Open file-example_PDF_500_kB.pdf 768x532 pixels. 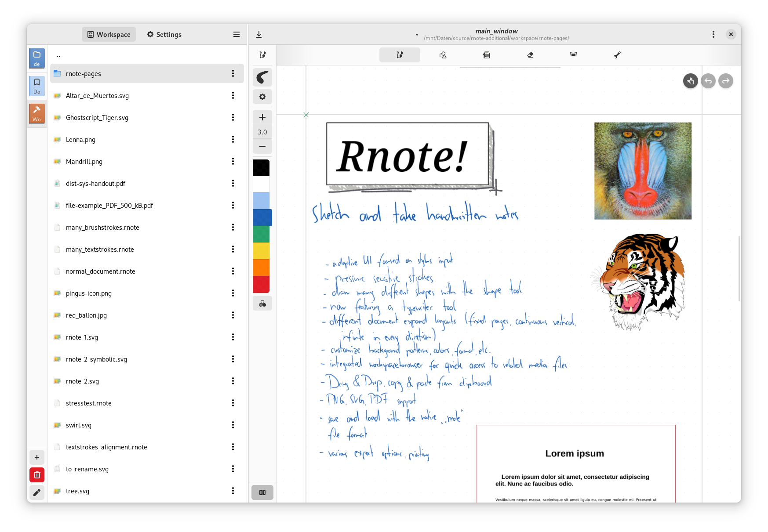(x=147, y=205)
